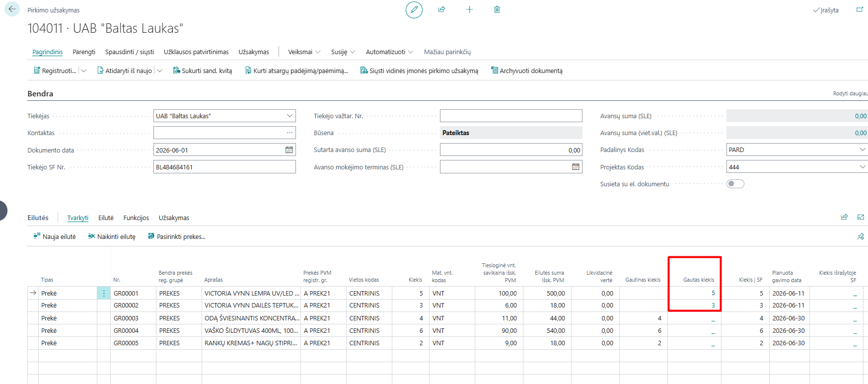The image size is (868, 384).
Task: Open the Veiksmai menu
Action: coord(304,52)
